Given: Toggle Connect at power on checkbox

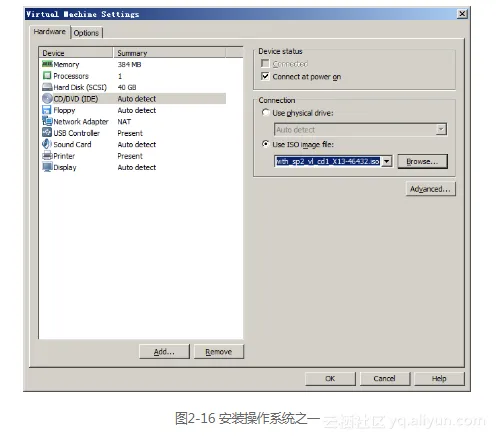Looking at the screenshot, I should click(x=265, y=76).
